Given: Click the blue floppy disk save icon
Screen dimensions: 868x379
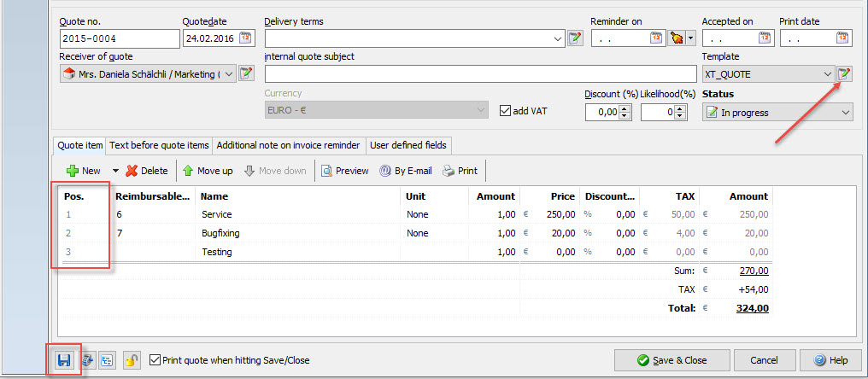Looking at the screenshot, I should (64, 360).
